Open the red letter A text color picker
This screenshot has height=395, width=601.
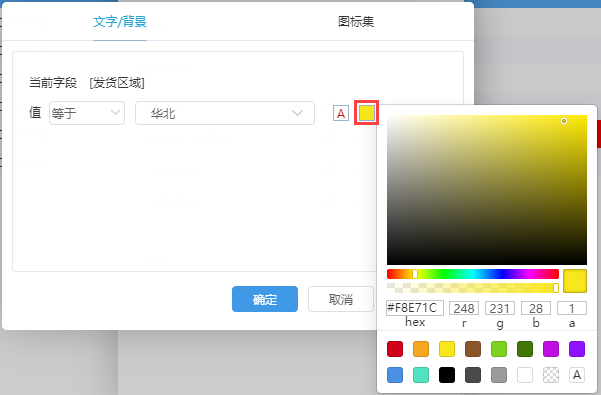(341, 113)
